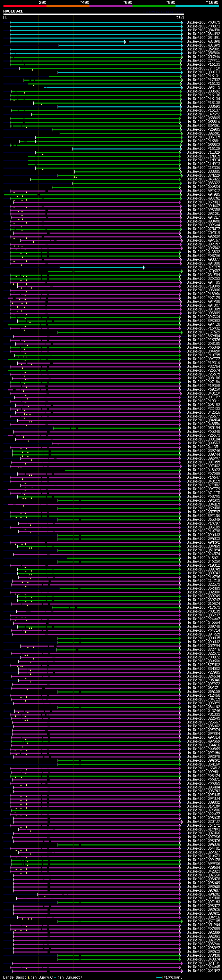This screenshot has width=222, height=980.
Task: Click the cyan alignment bar for UniRef100_P16129
Action: coord(127,148)
